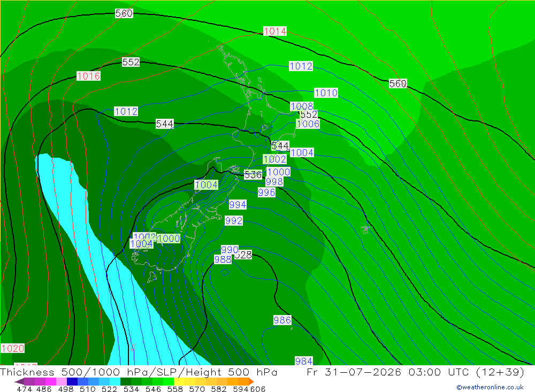
Task: Click the date text 'Fr 31-07-2026'
Action: click(354, 372)
